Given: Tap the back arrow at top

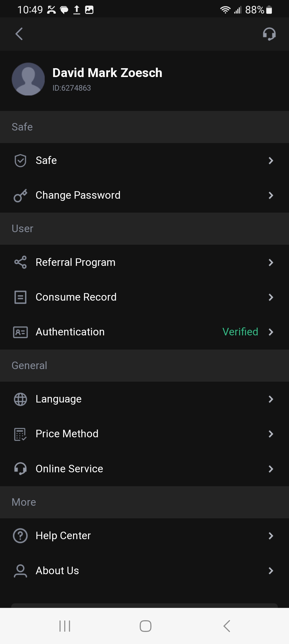Looking at the screenshot, I should point(19,34).
